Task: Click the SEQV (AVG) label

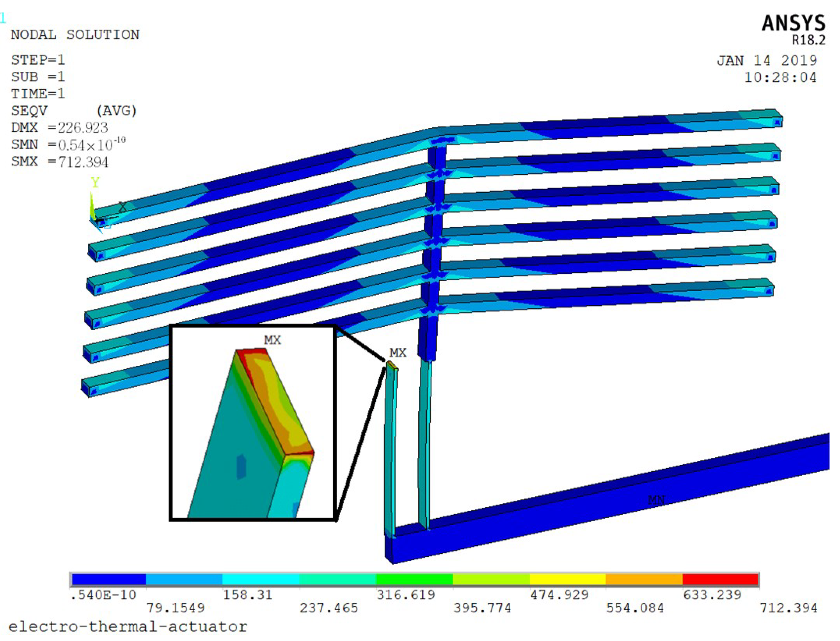Action: tap(73, 111)
